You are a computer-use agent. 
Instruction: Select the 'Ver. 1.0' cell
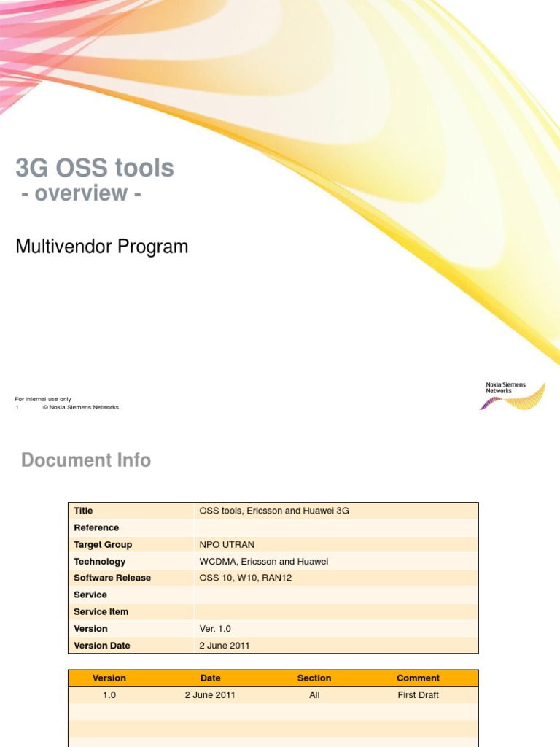pyautogui.click(x=215, y=628)
